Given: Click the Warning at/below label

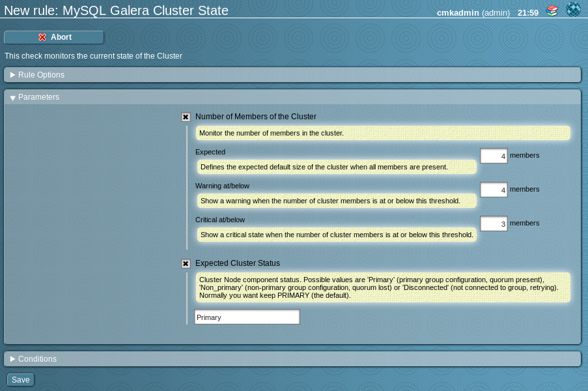Looking at the screenshot, I should click(222, 186).
